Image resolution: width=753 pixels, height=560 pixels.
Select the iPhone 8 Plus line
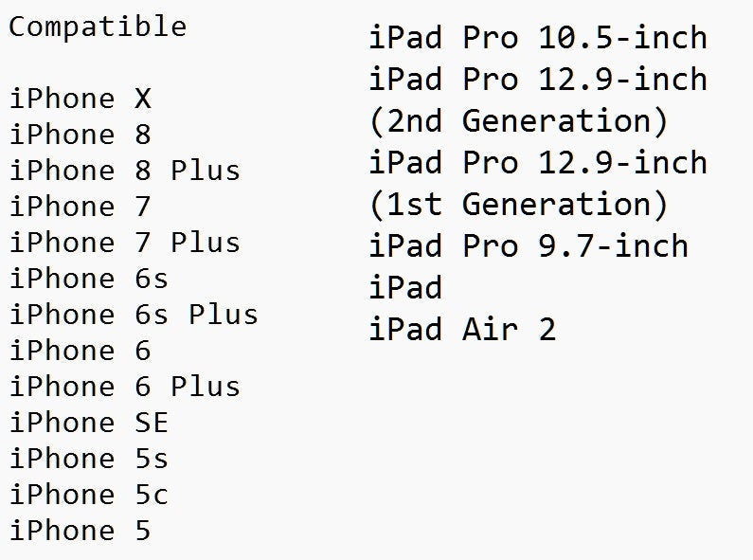(x=125, y=171)
